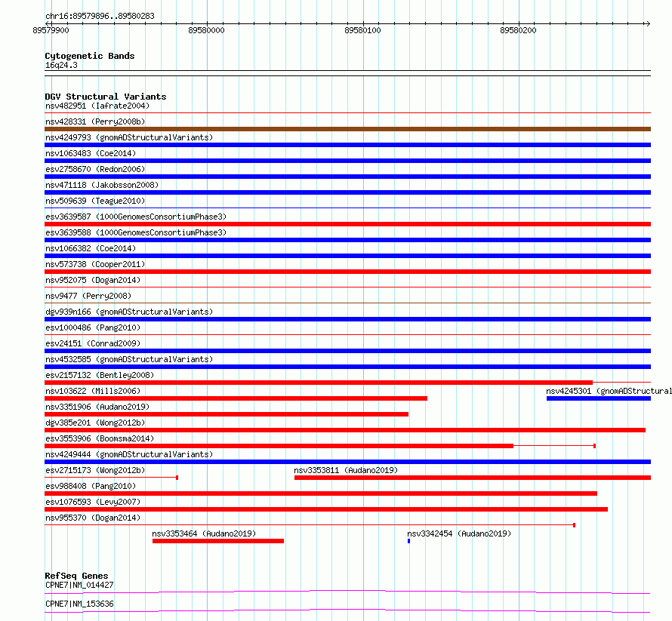Select the nsv4245301 variant label

tap(609, 391)
